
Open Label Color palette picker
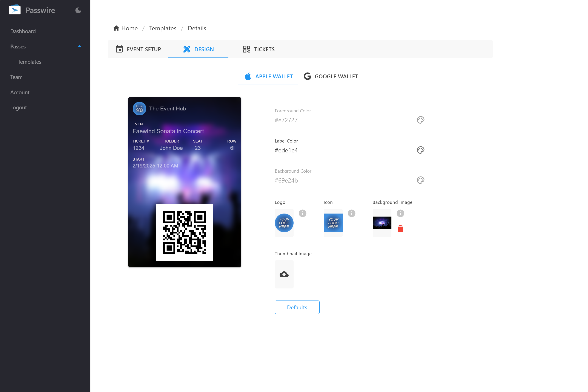point(420,150)
